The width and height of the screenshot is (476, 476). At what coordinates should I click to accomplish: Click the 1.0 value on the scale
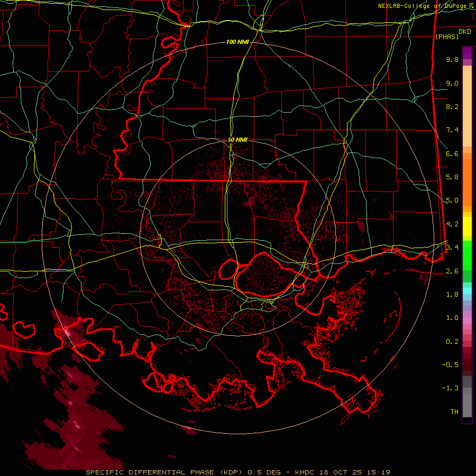(452, 318)
